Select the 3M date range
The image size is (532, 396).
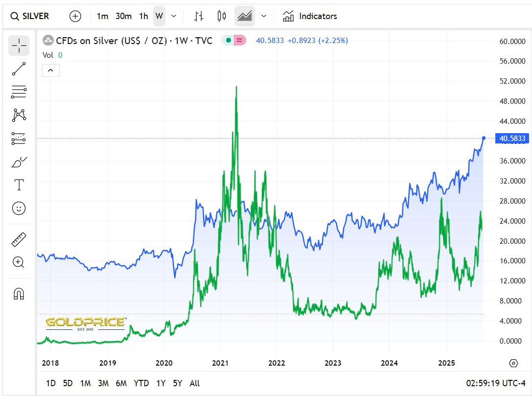103,383
